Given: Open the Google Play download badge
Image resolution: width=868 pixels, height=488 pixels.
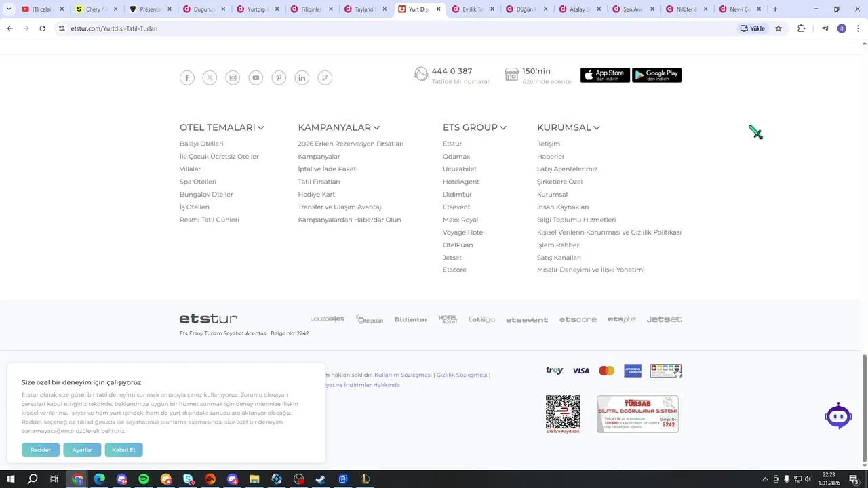Looking at the screenshot, I should [656, 75].
